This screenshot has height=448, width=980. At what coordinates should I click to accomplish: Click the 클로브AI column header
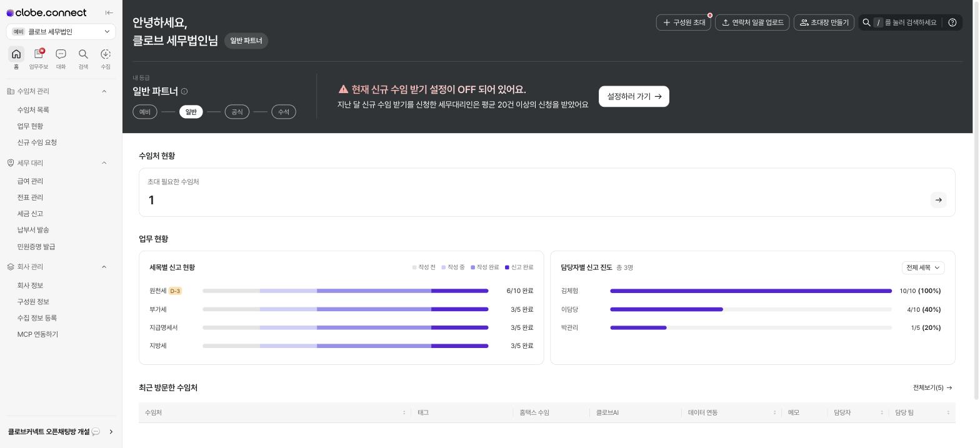[x=607, y=412]
